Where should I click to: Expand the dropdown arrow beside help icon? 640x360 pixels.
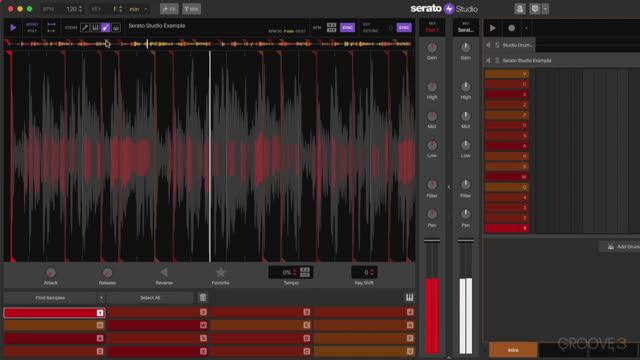[x=545, y=9]
